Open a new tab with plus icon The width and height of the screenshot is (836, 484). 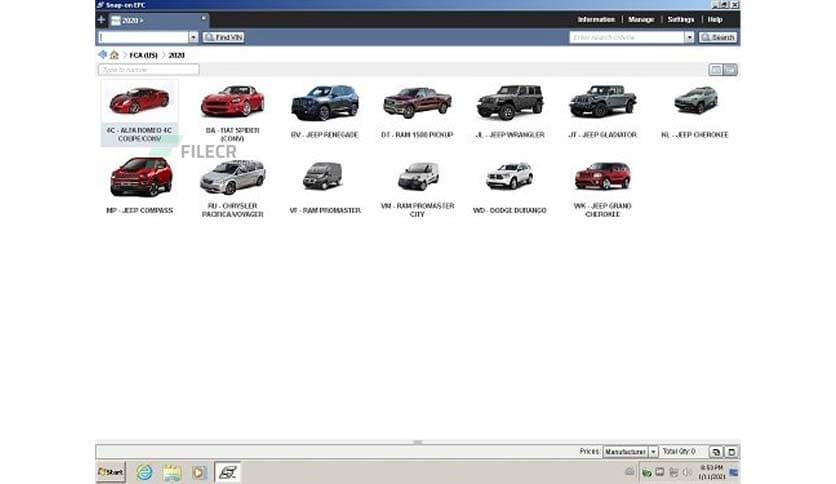[101, 20]
